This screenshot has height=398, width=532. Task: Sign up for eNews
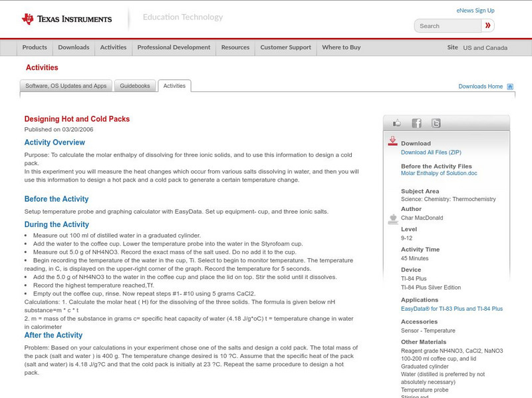pos(475,9)
